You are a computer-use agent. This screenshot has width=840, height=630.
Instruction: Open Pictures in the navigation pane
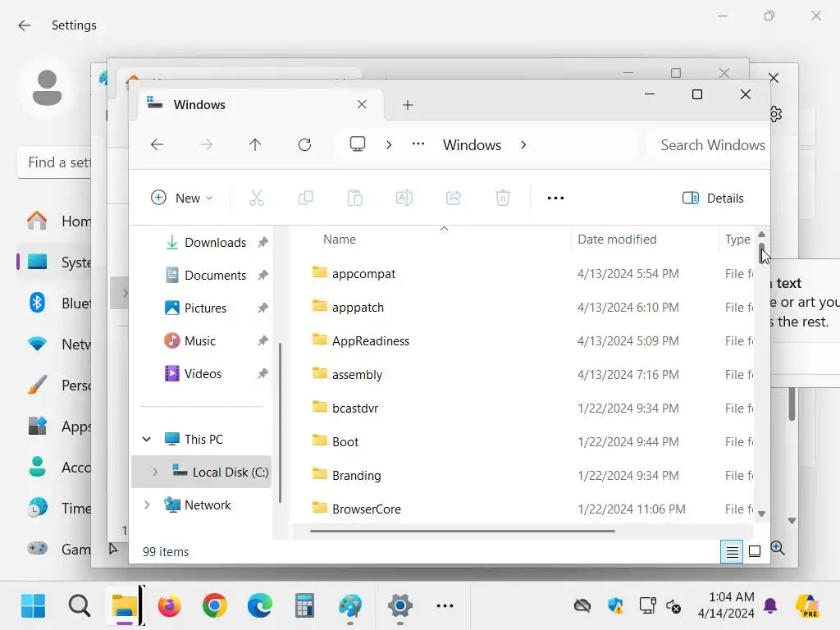coord(205,308)
